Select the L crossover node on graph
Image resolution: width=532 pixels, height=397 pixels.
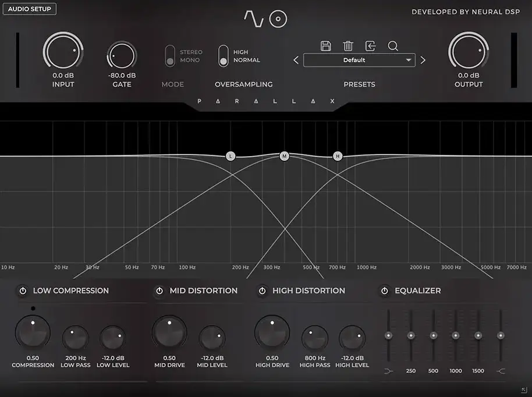click(x=230, y=156)
